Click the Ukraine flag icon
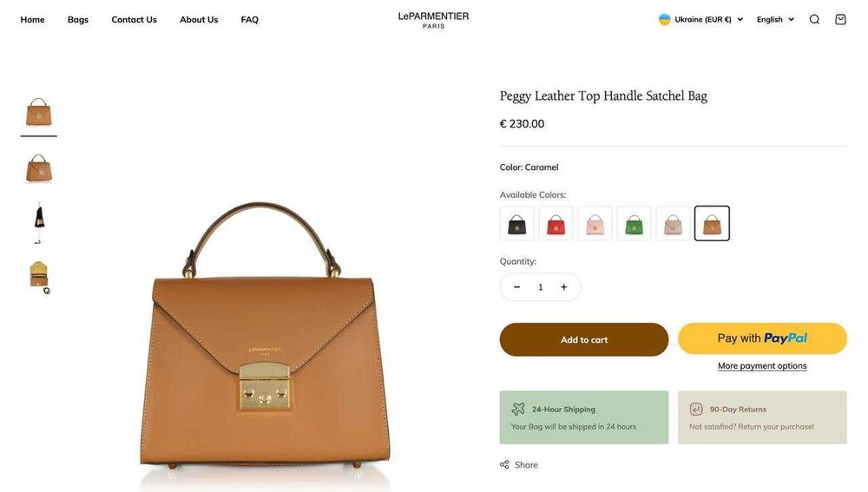The width and height of the screenshot is (868, 492). pyautogui.click(x=664, y=19)
